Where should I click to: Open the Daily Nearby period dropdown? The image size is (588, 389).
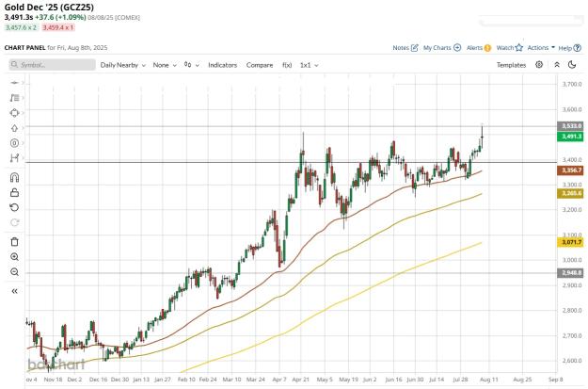point(122,65)
